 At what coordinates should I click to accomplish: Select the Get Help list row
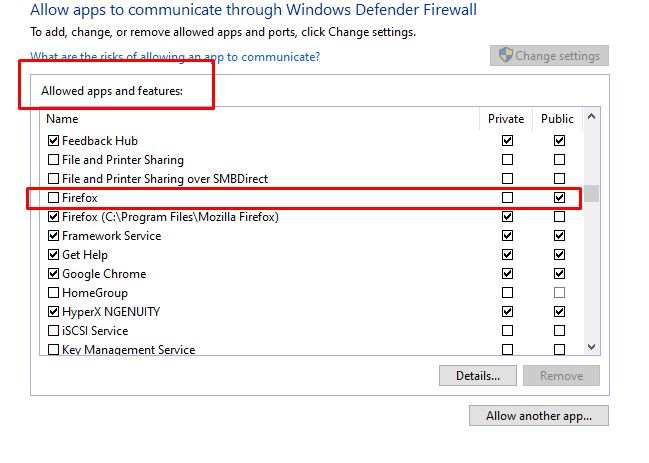(x=311, y=255)
